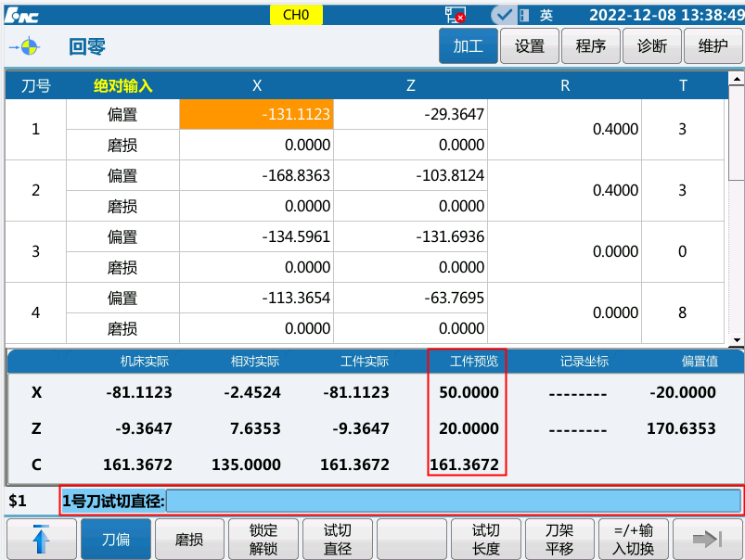This screenshot has width=745, height=560.
Task: Open the 诊断 diagnostics tab
Action: 652,46
